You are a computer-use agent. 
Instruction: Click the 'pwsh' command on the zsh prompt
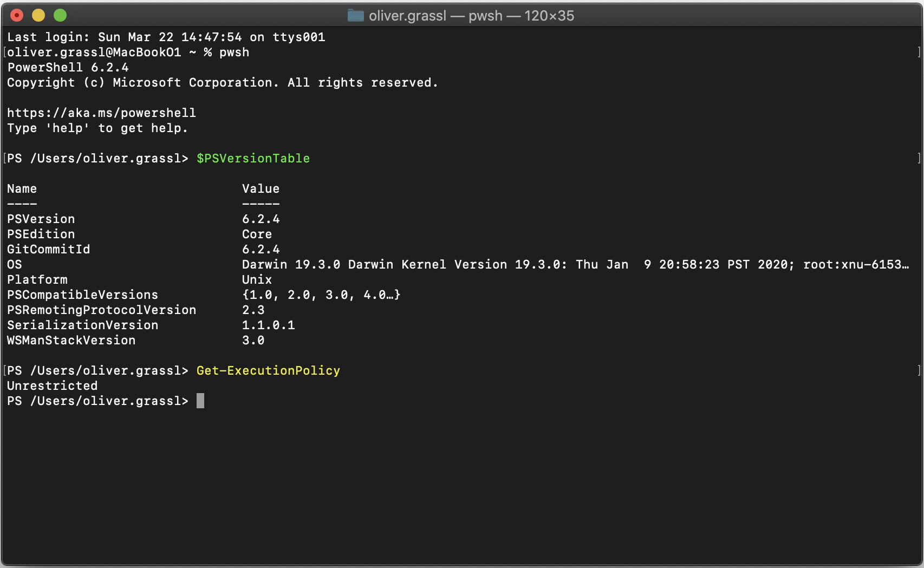(235, 53)
